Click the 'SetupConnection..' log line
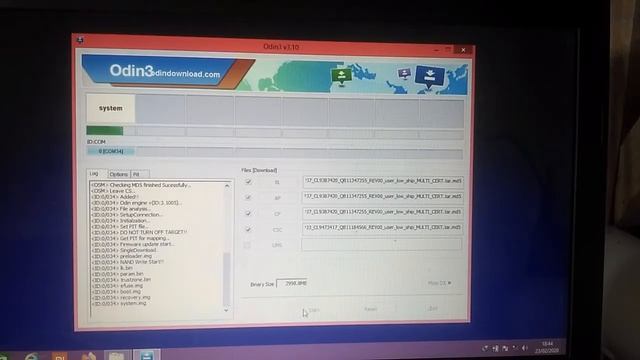The image size is (640, 360). tap(127, 214)
